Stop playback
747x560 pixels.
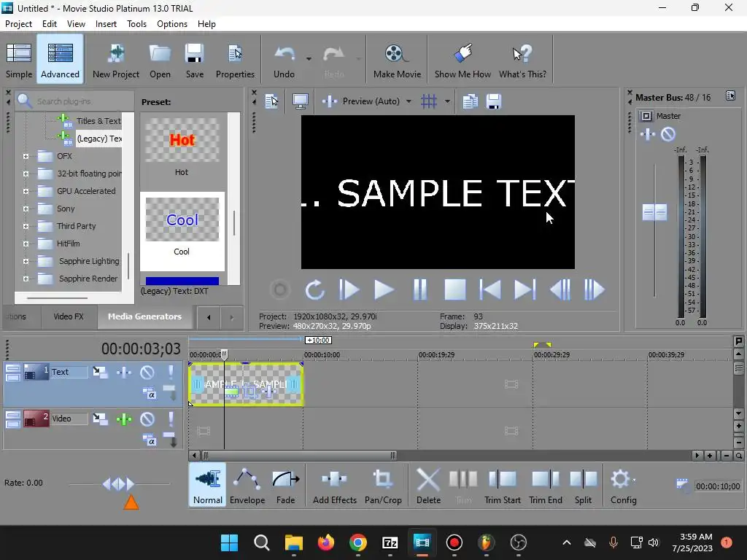click(454, 289)
